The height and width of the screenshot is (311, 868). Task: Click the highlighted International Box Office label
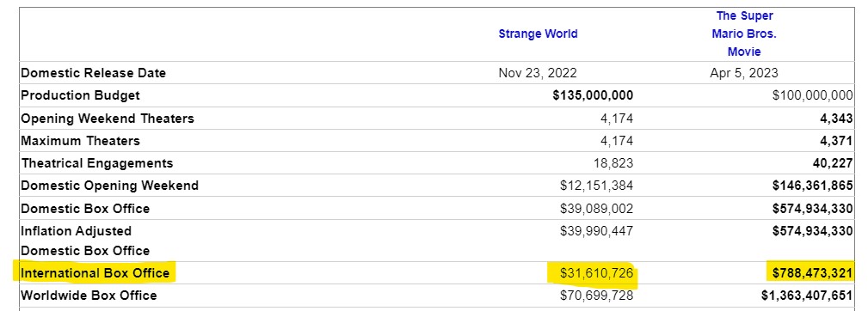coord(95,273)
